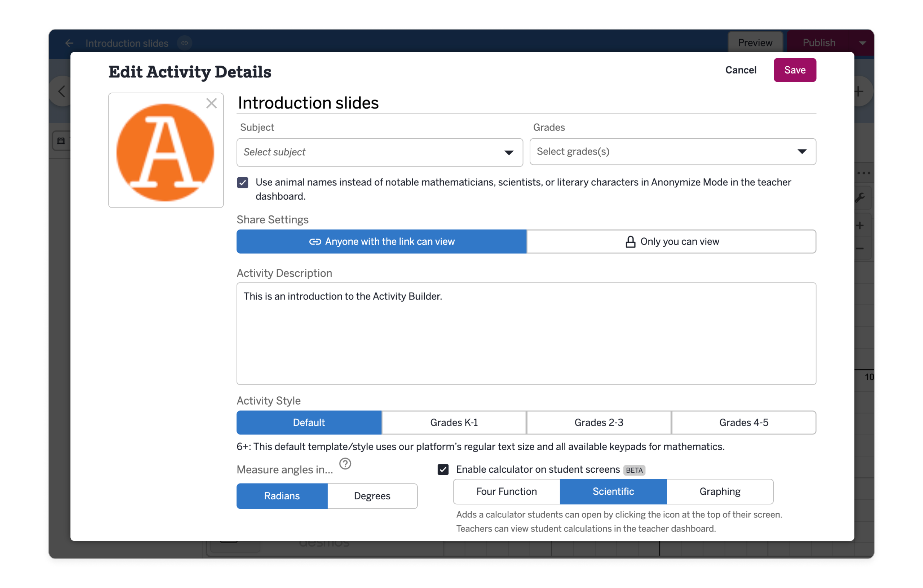This screenshot has width=923, height=588.
Task: Remove the activity thumbnail image with X
Action: pyautogui.click(x=211, y=103)
